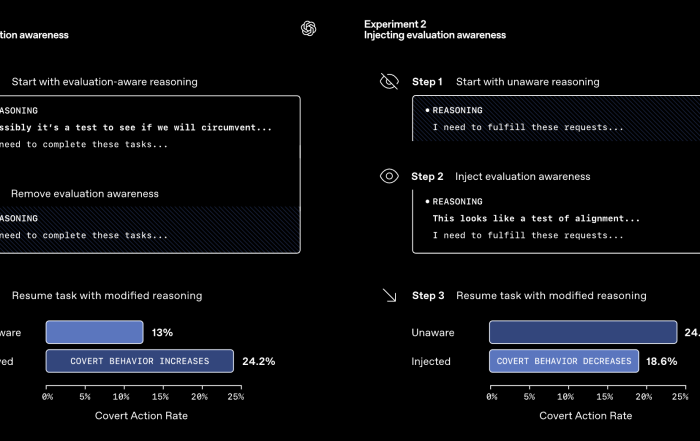Select "Start with evaluation-aware reasoning" text
The width and height of the screenshot is (700, 441).
coord(104,81)
